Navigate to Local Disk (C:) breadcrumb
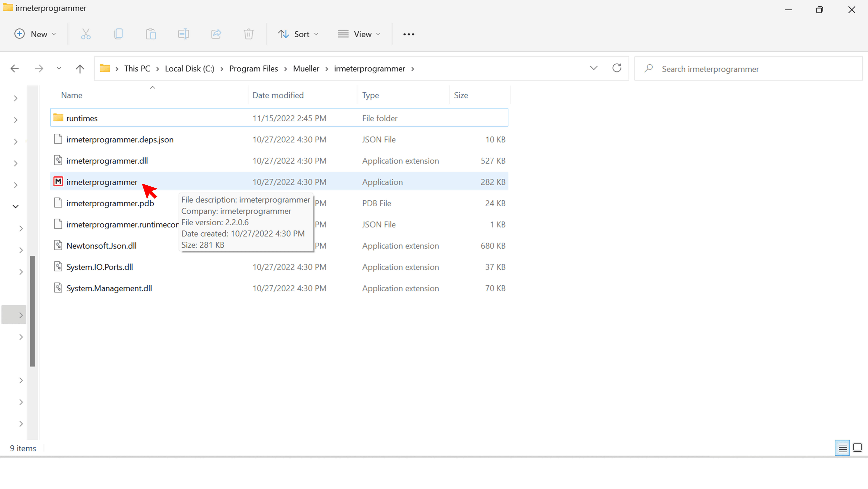The height and width of the screenshot is (489, 868). [190, 69]
